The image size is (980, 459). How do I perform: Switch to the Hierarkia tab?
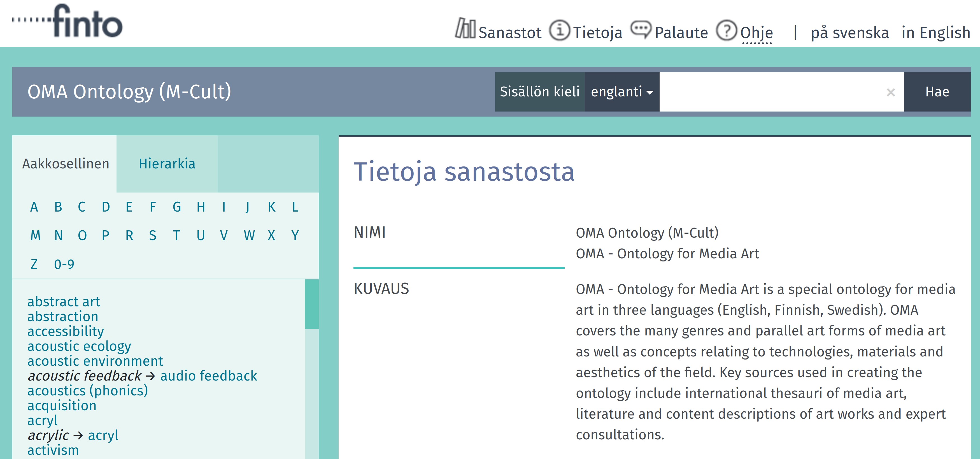167,164
